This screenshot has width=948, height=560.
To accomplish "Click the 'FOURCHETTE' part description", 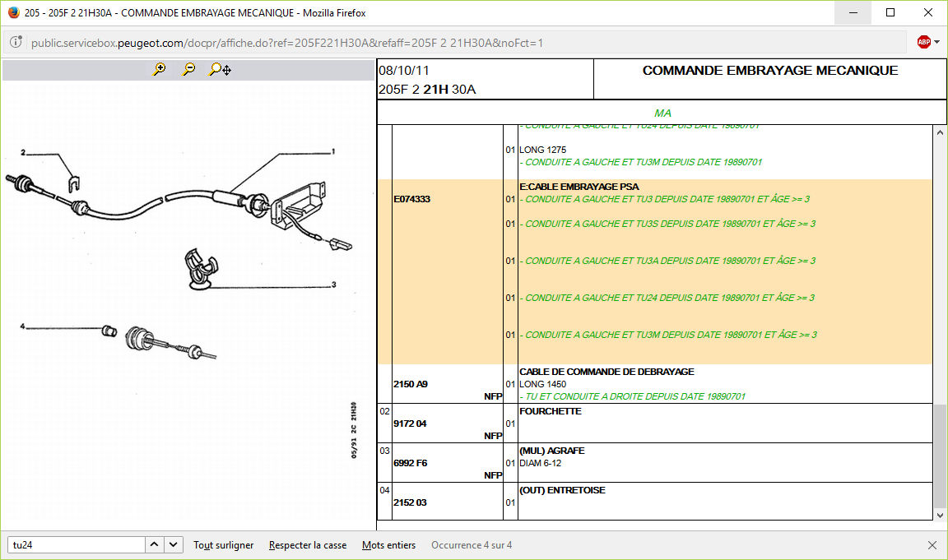I will pos(551,411).
